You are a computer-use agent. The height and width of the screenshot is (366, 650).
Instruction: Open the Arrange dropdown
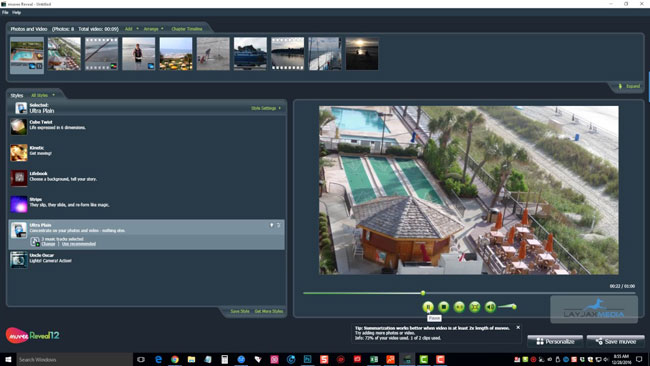pos(153,29)
